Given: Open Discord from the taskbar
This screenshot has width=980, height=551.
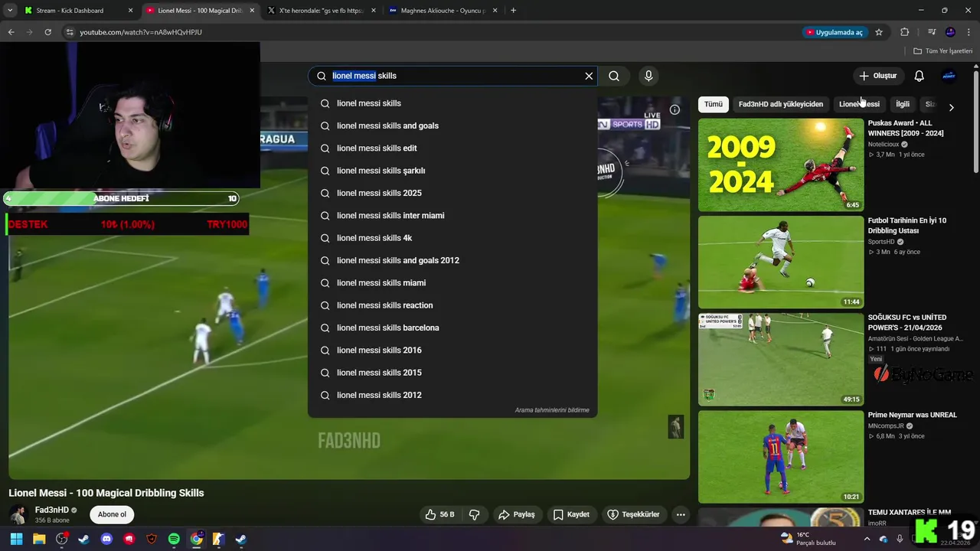Looking at the screenshot, I should tap(106, 539).
